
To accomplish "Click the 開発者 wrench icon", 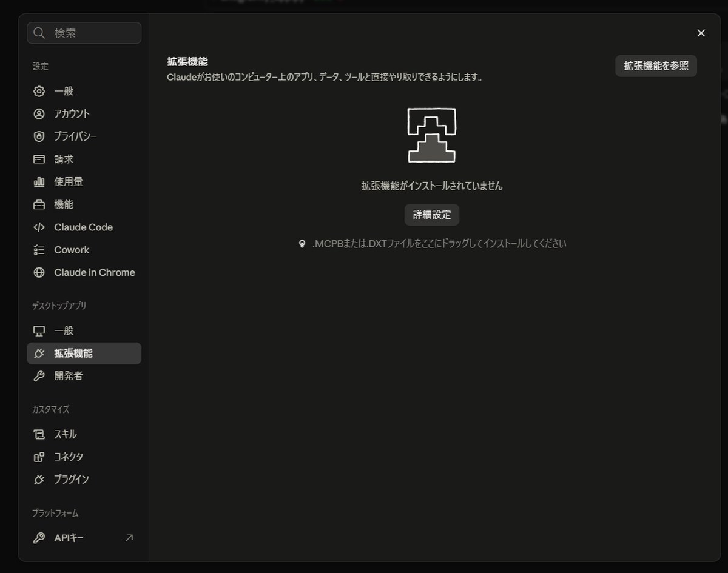I will pos(39,376).
